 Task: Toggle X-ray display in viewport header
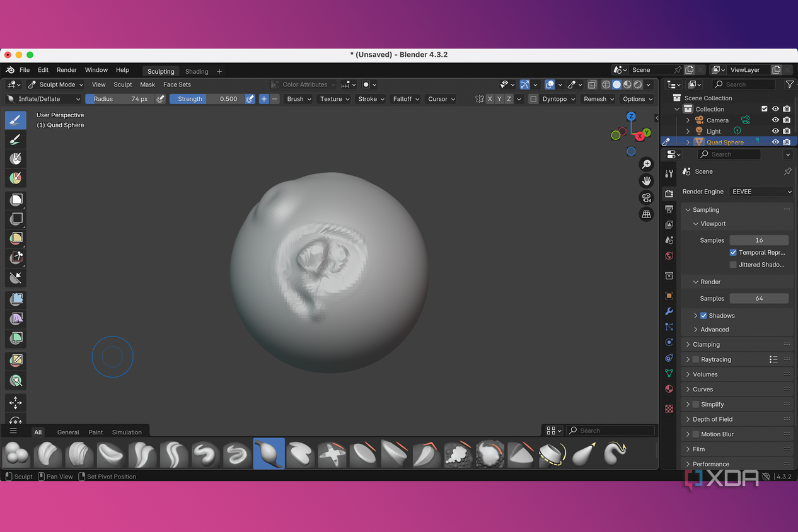pyautogui.click(x=592, y=84)
